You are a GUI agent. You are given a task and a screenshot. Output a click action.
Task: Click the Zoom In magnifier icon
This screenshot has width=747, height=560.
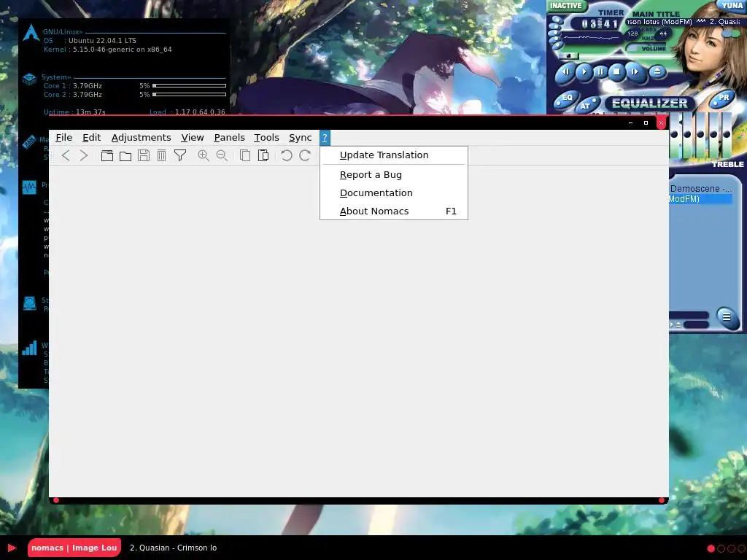(x=204, y=155)
